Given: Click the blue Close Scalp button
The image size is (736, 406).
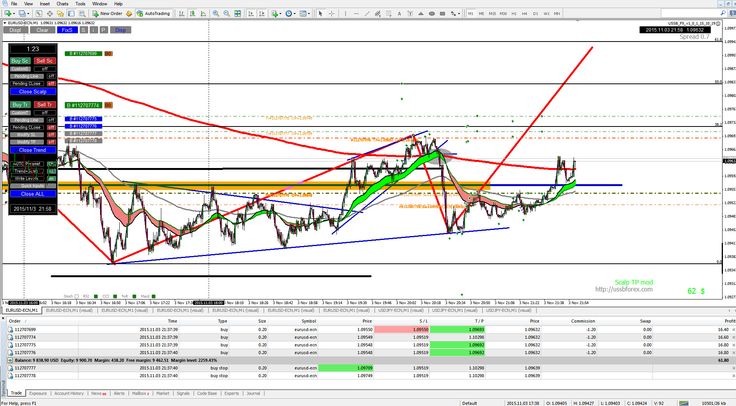Looking at the screenshot, I should (33, 92).
